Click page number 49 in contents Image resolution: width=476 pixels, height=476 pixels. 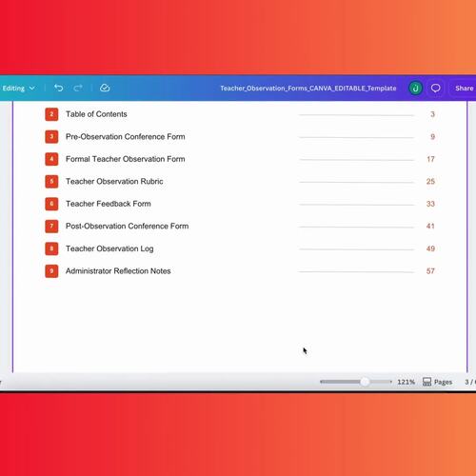click(430, 248)
